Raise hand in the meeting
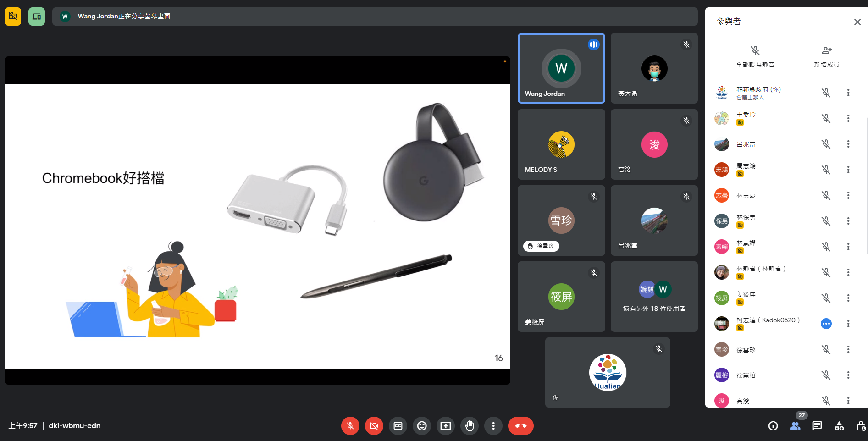868x441 pixels. 470,426
